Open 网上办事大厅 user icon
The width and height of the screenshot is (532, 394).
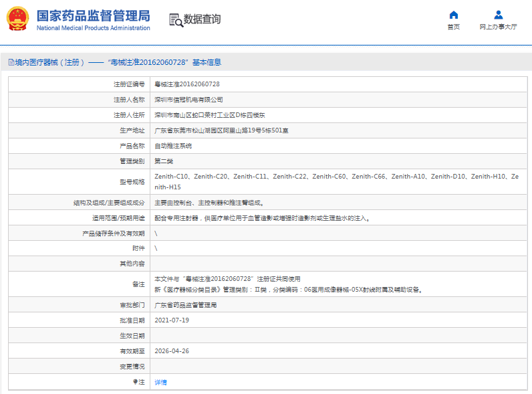click(x=498, y=15)
